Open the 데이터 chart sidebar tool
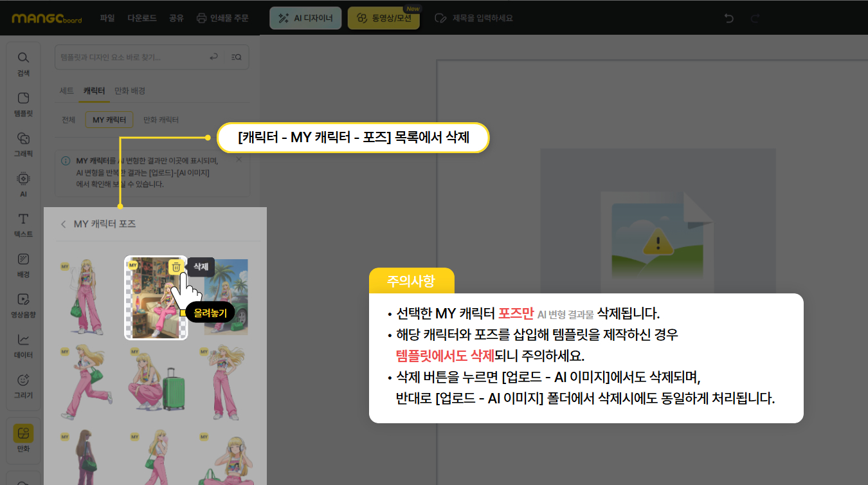 coord(23,345)
